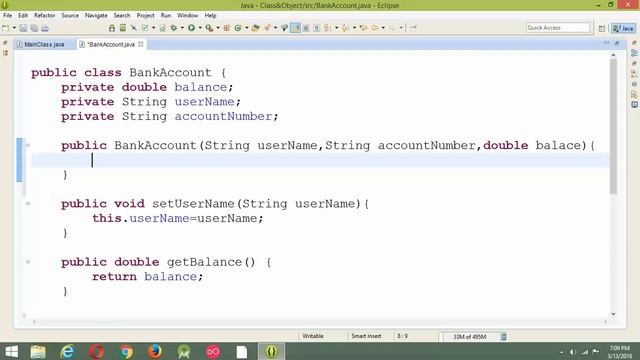This screenshot has width=640, height=360.
Task: Open the Navigate menu
Action: [96, 16]
